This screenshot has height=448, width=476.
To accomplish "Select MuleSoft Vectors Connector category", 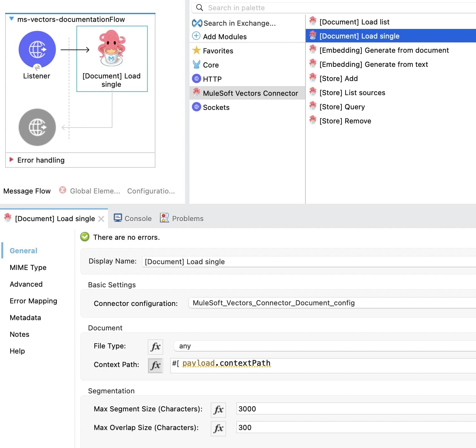I will [247, 93].
